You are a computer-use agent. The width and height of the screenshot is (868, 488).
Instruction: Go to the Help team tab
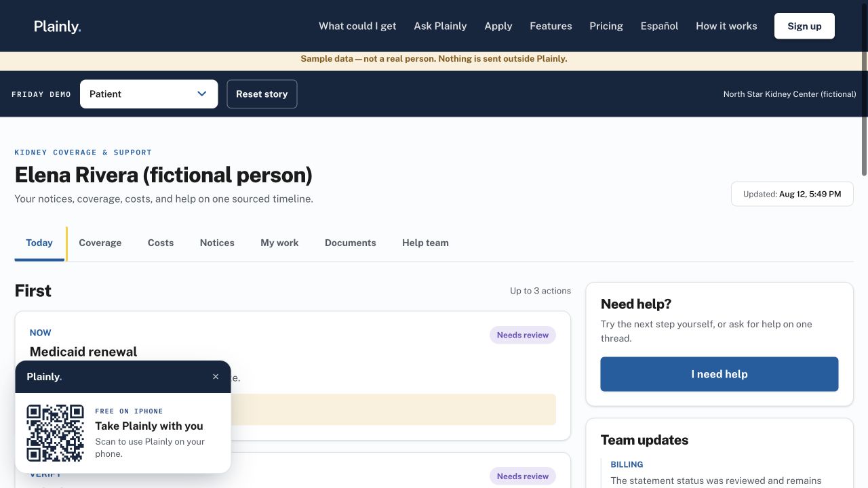pos(425,243)
